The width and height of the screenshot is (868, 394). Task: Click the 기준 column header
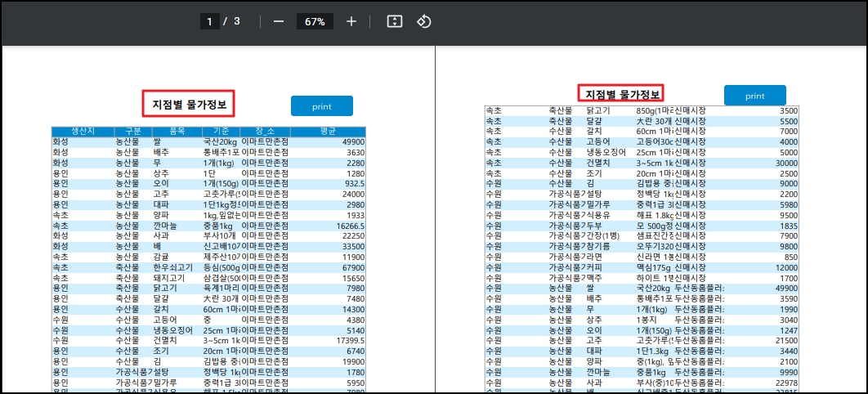pos(221,132)
